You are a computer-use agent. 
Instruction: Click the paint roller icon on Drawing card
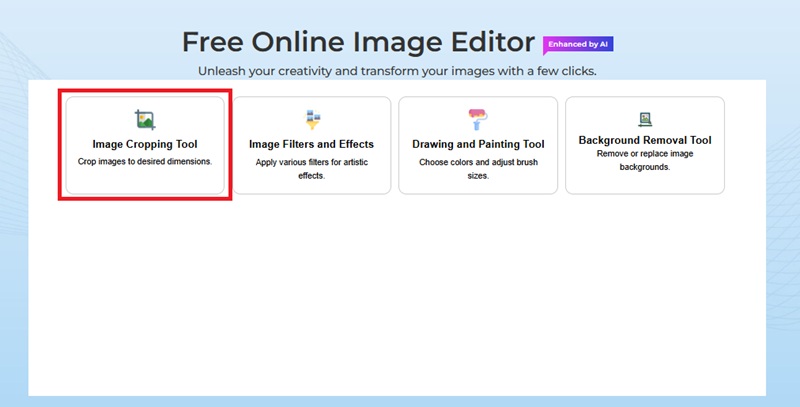pos(478,120)
